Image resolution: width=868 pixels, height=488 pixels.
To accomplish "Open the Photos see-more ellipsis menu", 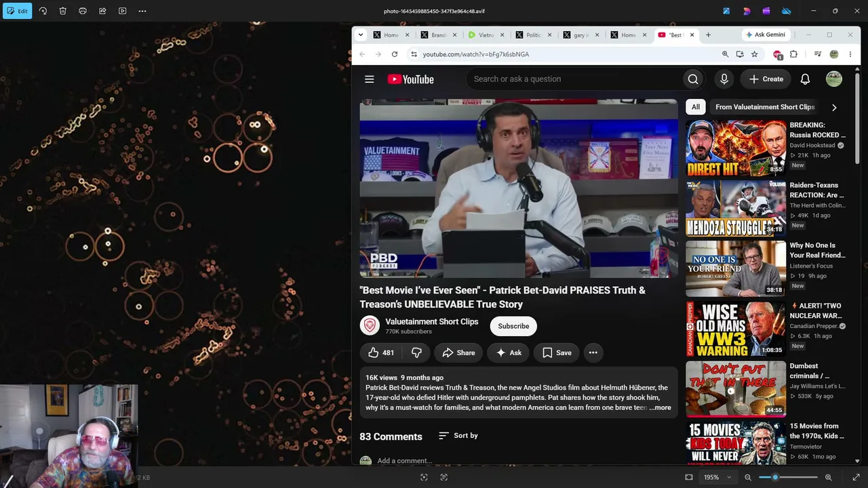I will (x=142, y=11).
